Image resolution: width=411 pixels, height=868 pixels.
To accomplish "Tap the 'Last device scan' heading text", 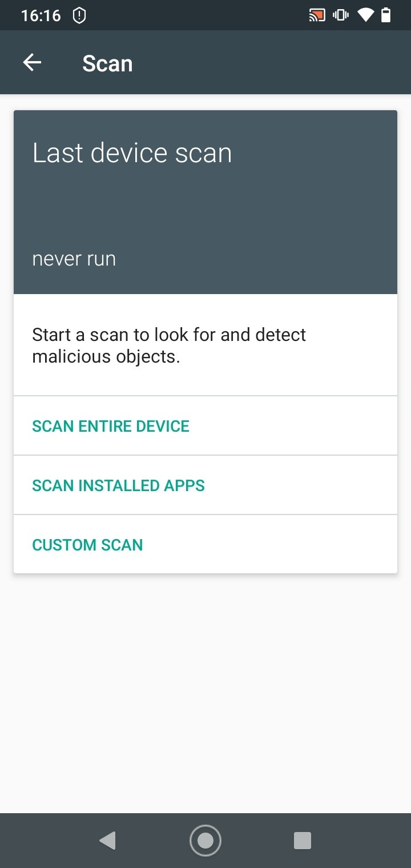I will (x=132, y=153).
